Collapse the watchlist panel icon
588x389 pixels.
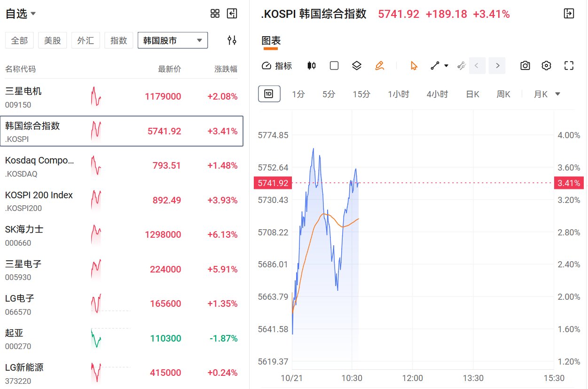(232, 14)
